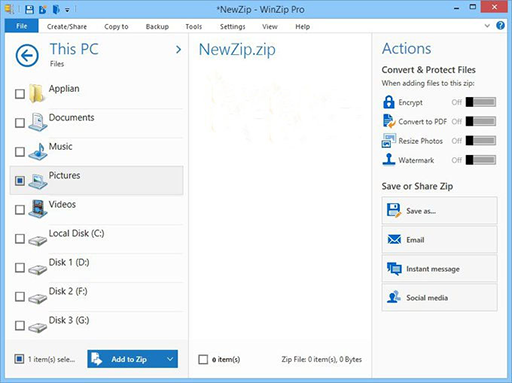The width and height of the screenshot is (512, 383).
Task: Click the This PC heading text
Action: click(74, 49)
